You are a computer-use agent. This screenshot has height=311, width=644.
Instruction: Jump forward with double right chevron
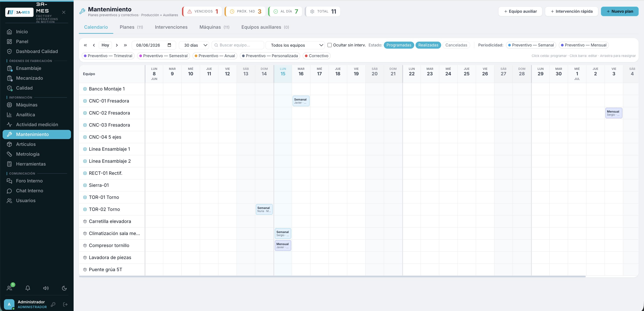pyautogui.click(x=126, y=45)
